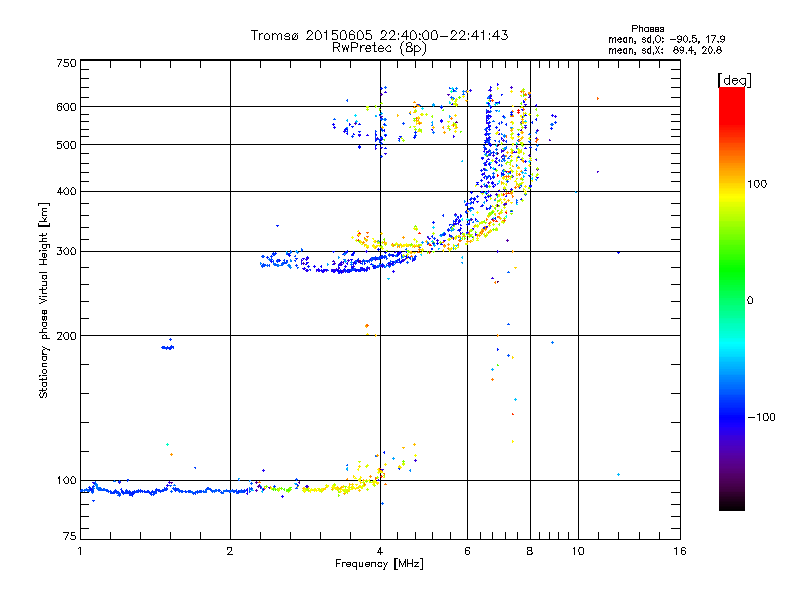Viewport: 800px width, 600px height.
Task: Click the 100 colorbar tick label
Action: pos(757,184)
